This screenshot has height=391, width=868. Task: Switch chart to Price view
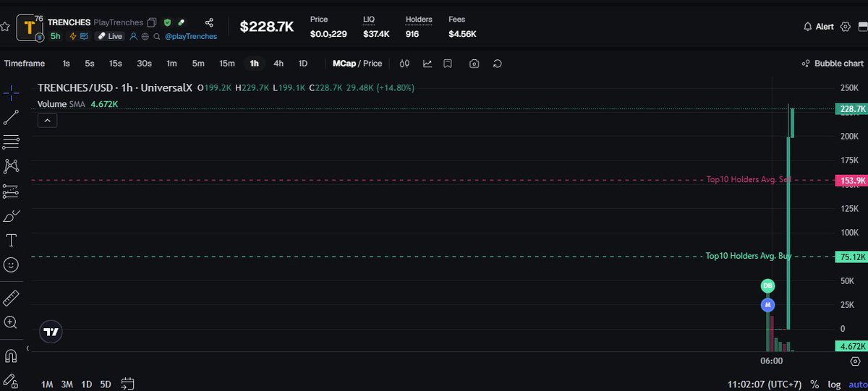click(373, 64)
